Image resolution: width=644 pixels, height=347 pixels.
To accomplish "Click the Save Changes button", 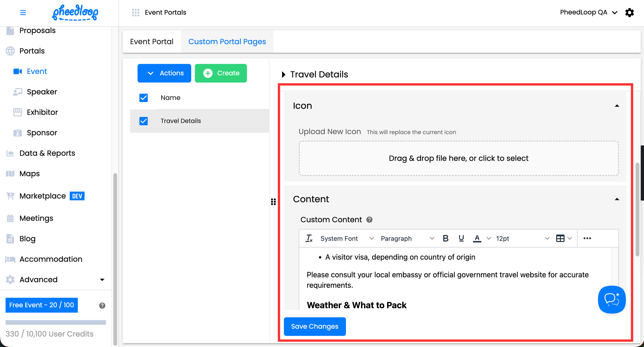I will pyautogui.click(x=315, y=326).
